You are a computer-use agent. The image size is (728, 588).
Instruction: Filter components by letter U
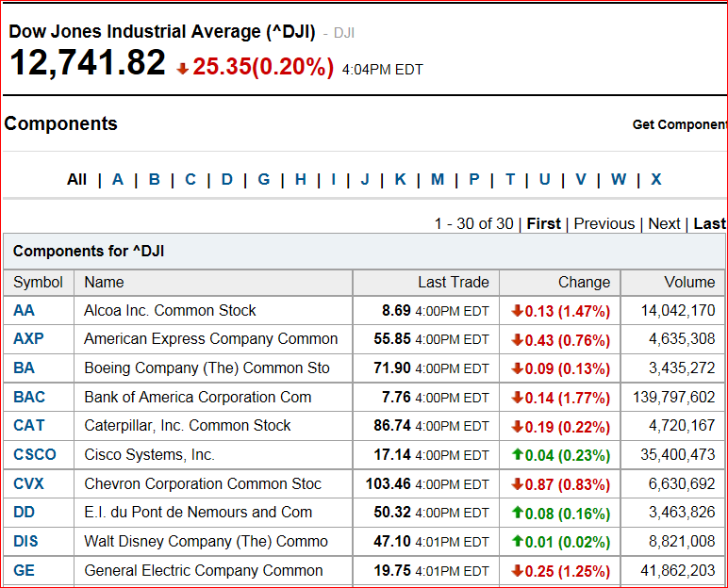coord(545,179)
